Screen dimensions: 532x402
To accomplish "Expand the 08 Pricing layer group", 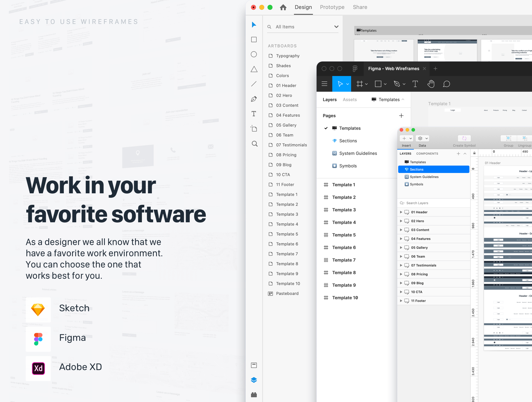I will click(401, 274).
